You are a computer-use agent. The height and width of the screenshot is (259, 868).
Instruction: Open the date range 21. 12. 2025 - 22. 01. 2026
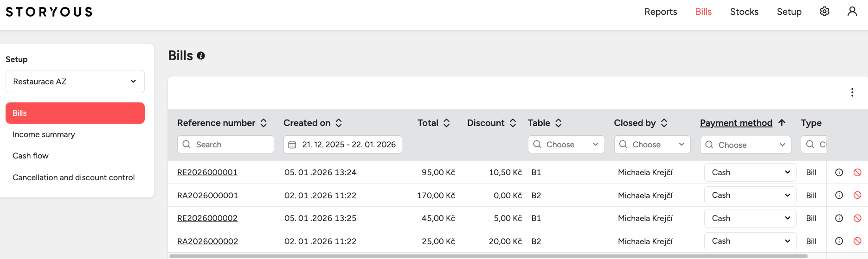343,145
